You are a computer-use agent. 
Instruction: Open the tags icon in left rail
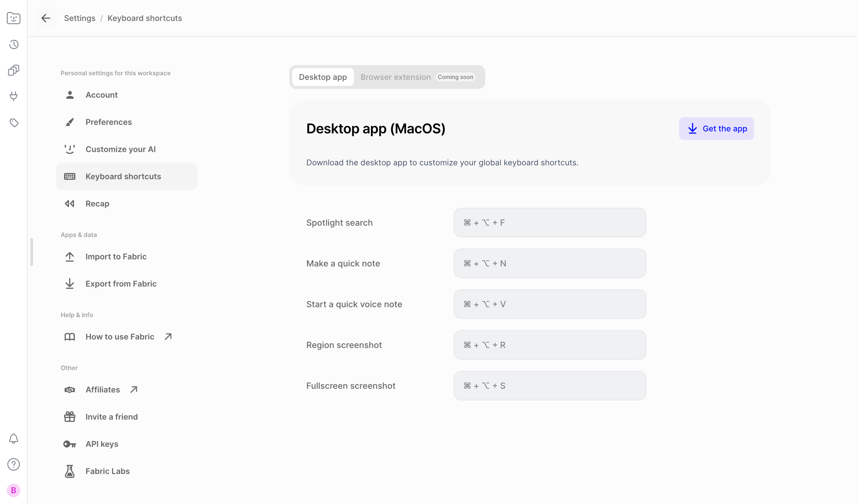pos(14,123)
